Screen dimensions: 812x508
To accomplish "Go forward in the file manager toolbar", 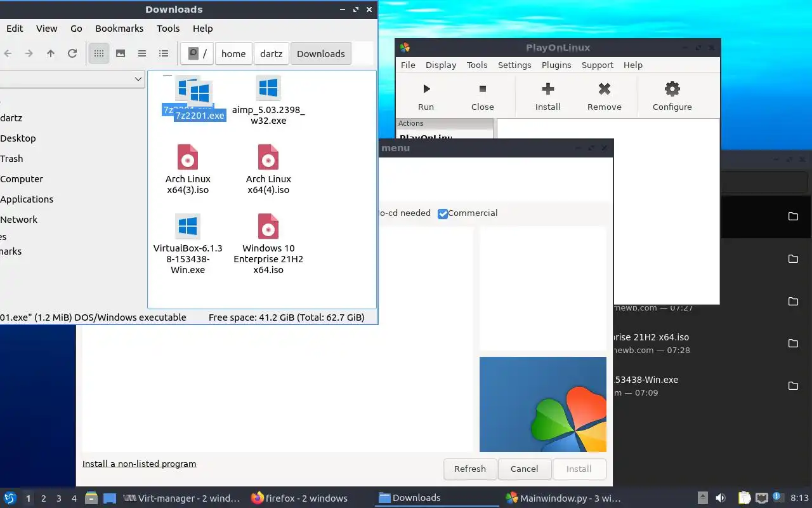I will click(29, 54).
